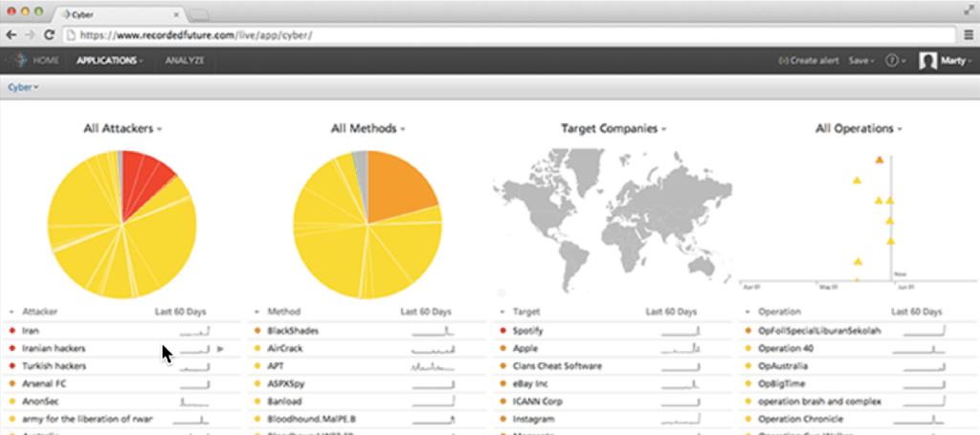Open the All Operations dropdown
The width and height of the screenshot is (980, 435).
858,128
